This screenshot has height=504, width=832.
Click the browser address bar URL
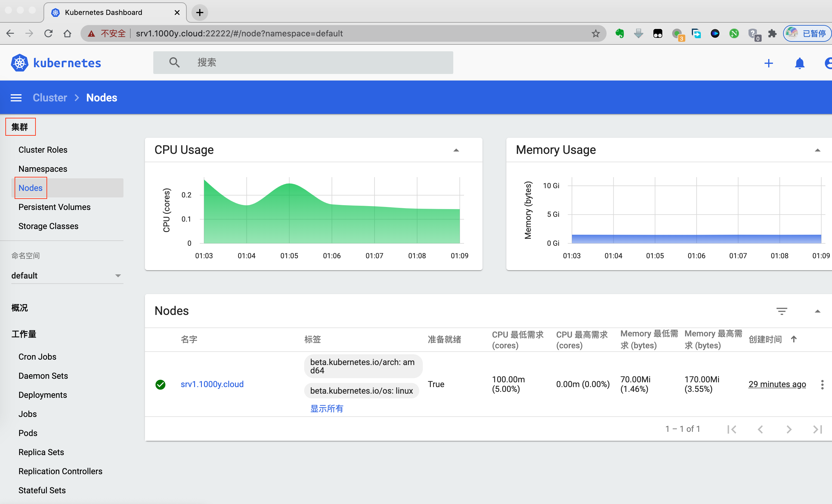239,33
